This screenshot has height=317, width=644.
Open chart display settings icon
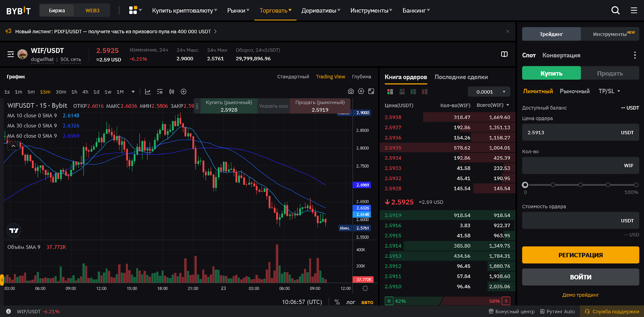160,92
